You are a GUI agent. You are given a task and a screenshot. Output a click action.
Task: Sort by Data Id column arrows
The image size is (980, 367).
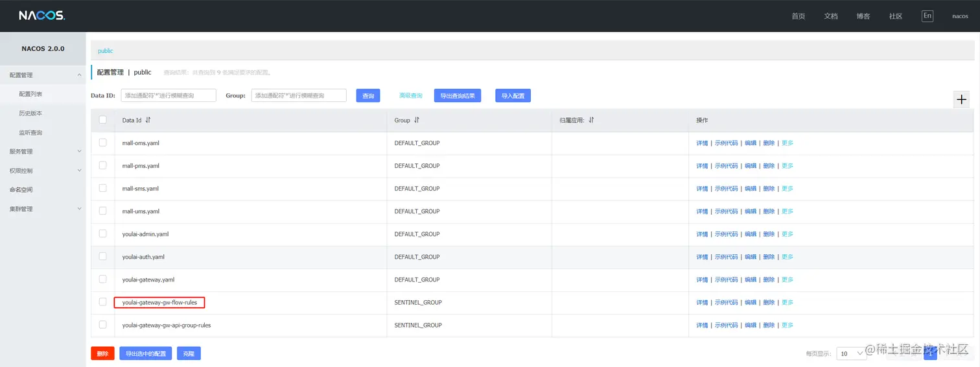pyautogui.click(x=148, y=120)
